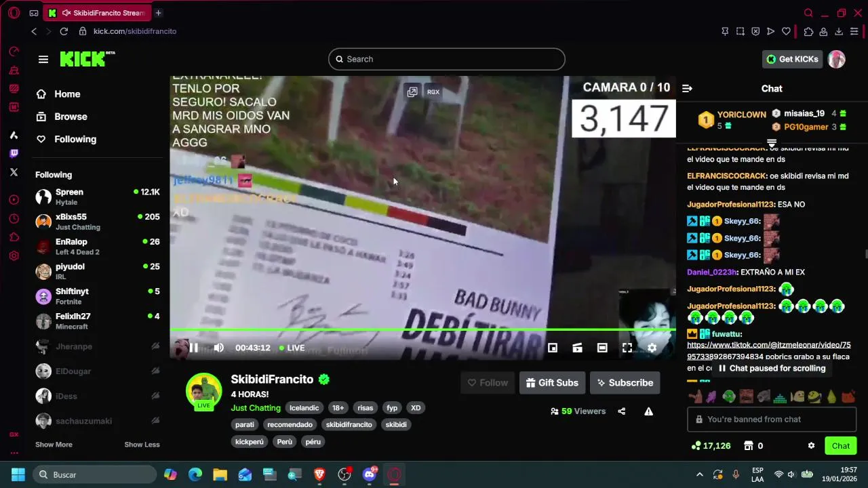Click the green Chat send button
Screen dimensions: 868x488
840,446
